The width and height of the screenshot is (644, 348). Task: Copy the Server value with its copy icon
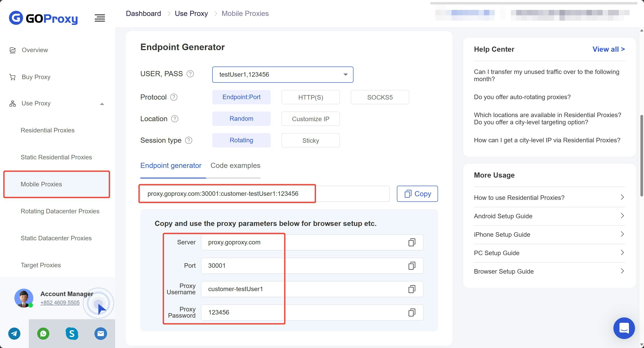pos(411,242)
